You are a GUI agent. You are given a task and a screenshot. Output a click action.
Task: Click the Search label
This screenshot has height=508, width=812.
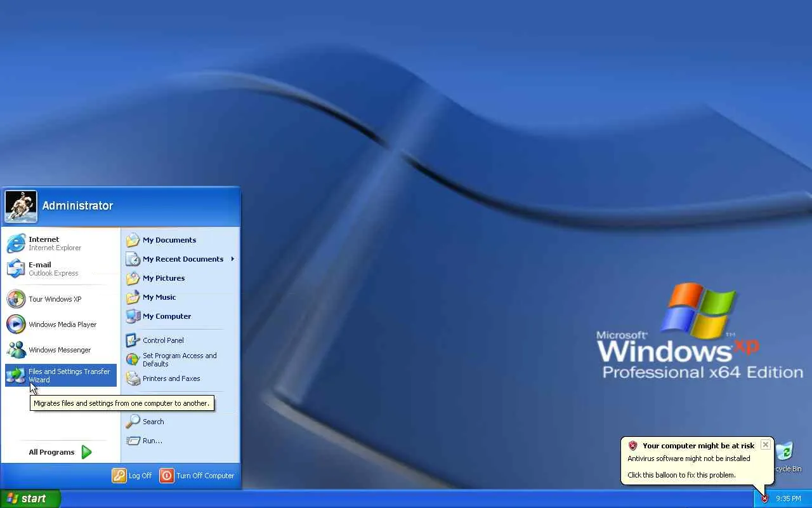tap(154, 422)
